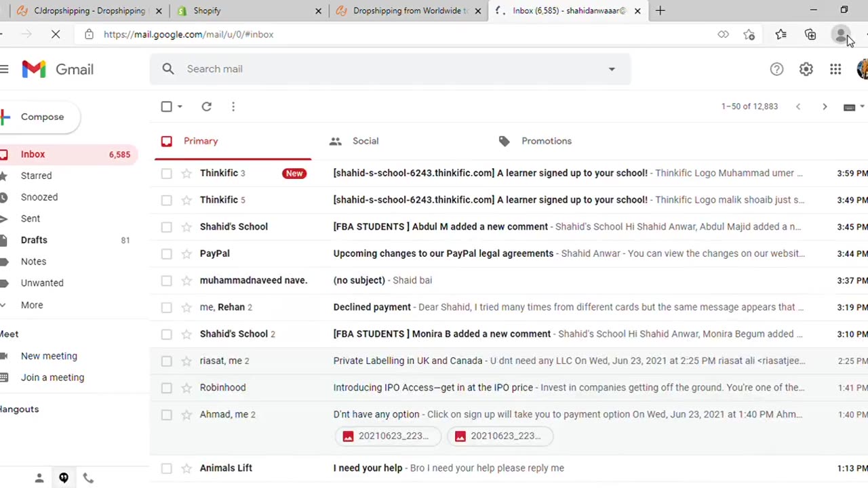The height and width of the screenshot is (488, 868).
Task: Click the browser address bar URL
Action: point(189,35)
